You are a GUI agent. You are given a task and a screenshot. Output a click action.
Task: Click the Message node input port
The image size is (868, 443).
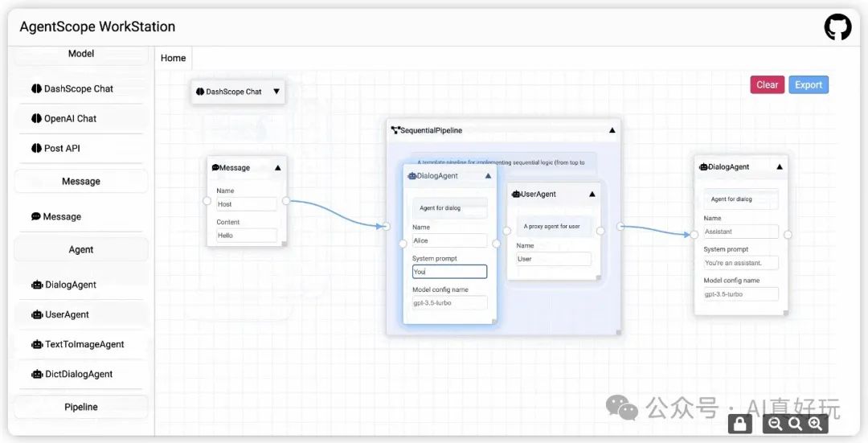[x=207, y=200]
